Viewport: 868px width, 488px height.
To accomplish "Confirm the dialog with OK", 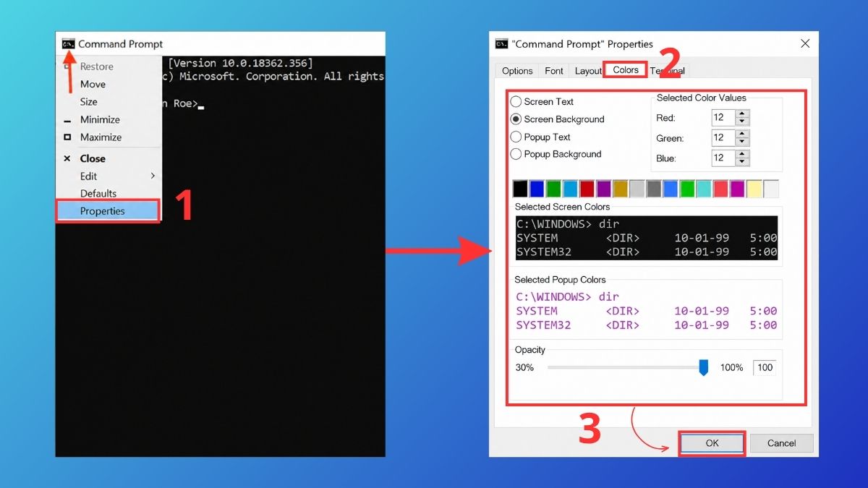I will 712,443.
